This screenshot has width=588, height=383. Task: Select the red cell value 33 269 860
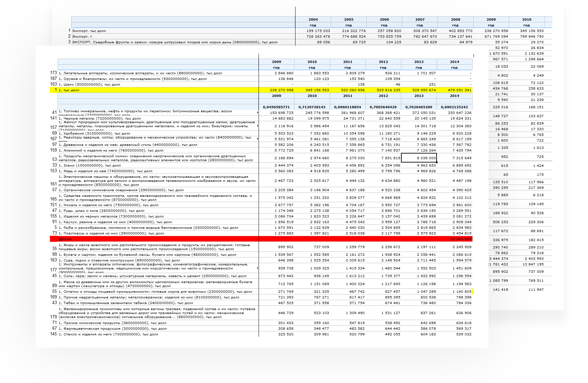point(461,239)
